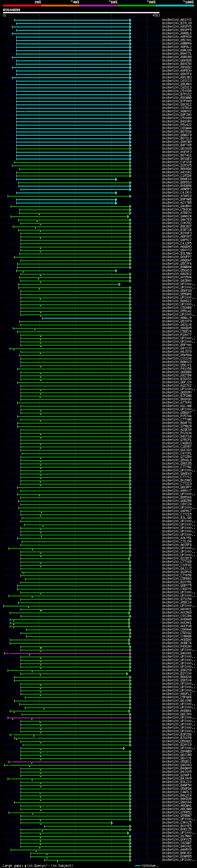Select the UniRef100_C5YVD8 label
Image resolution: width=197 pixels, height=868 pixels.
pos(177,91)
